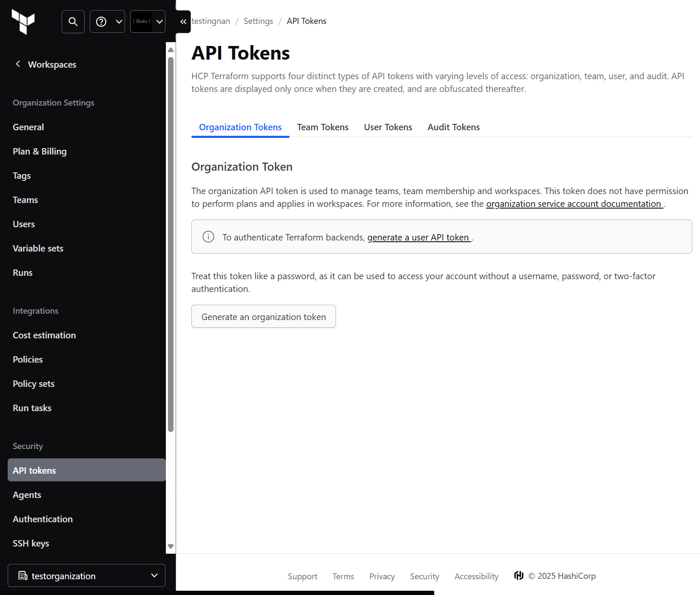This screenshot has width=700, height=595.
Task: Open General organization settings
Action: 28,127
